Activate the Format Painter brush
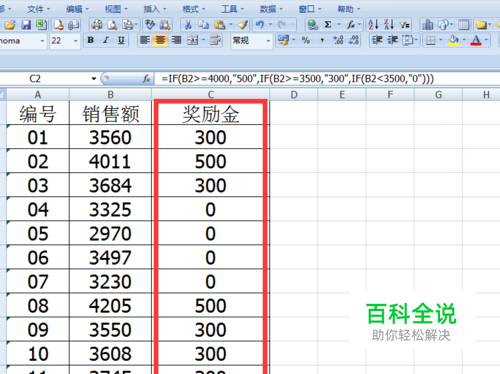Image resolution: width=500 pixels, height=374 pixels. point(243,25)
